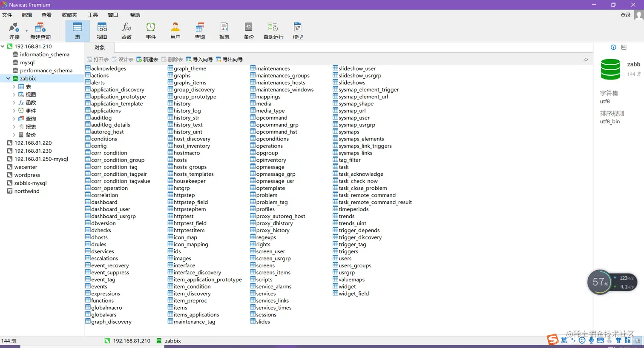The width and height of the screenshot is (644, 348).
Task: Expand the 事件 node under zabbix
Action: pyautogui.click(x=14, y=111)
